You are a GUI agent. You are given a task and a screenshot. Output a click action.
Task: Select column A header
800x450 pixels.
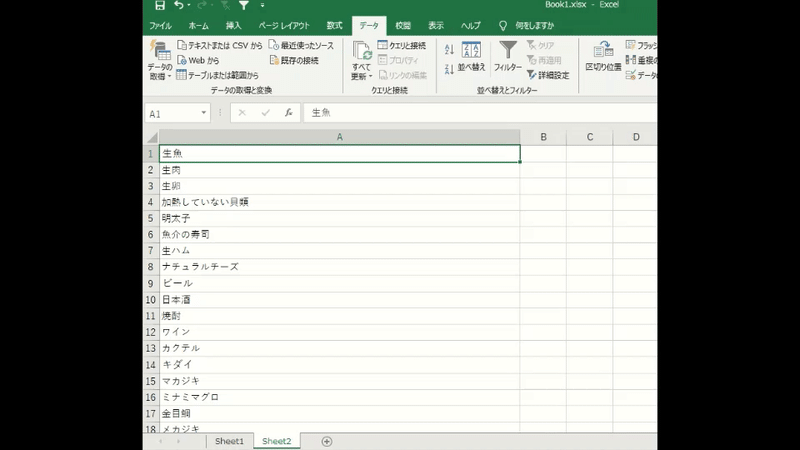click(x=339, y=137)
